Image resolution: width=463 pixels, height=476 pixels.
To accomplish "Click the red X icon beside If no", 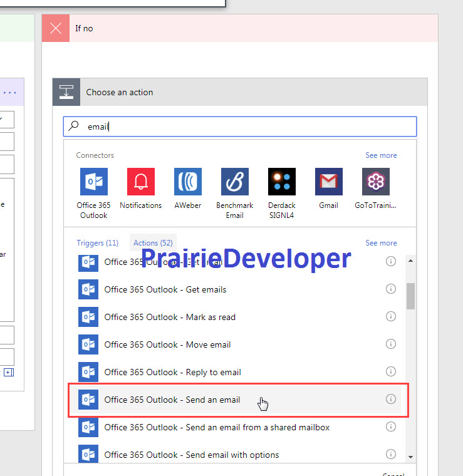I will tap(56, 28).
